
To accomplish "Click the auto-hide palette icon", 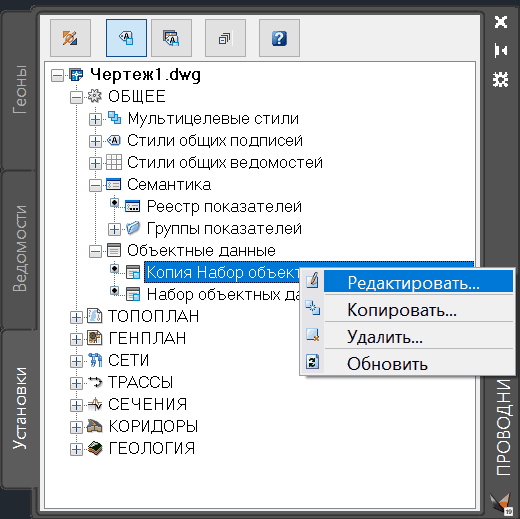I will (x=501, y=51).
